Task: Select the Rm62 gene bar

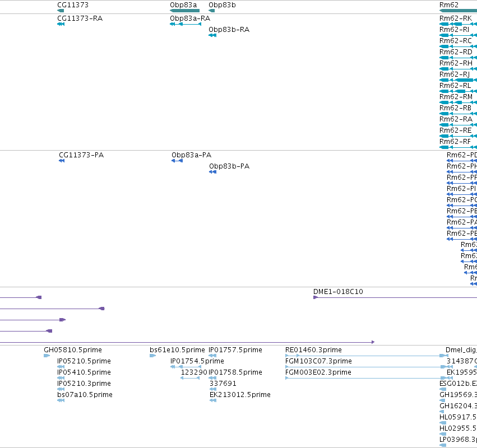Action: tap(458, 11)
